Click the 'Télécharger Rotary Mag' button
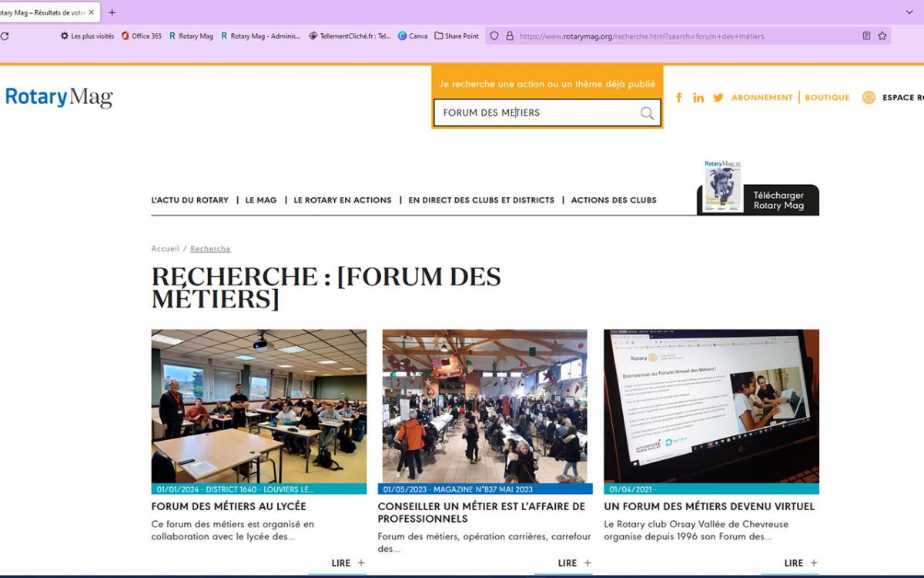Viewport: 924px width, 578px height. pos(779,200)
